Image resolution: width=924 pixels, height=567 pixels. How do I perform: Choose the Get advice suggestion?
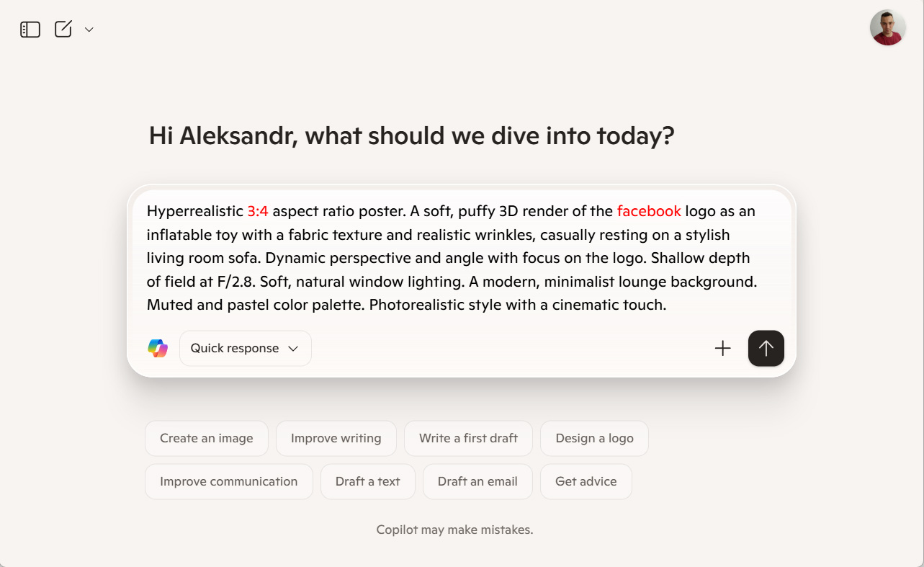pos(586,481)
